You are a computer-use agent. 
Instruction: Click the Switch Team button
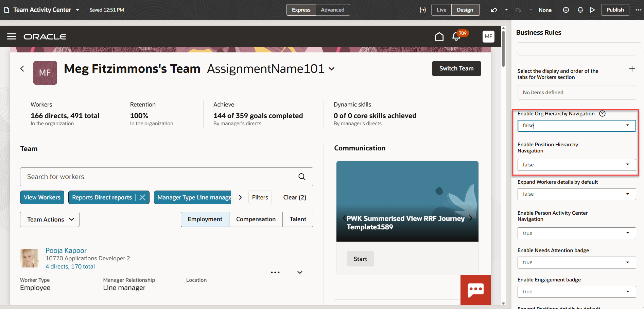pyautogui.click(x=456, y=68)
